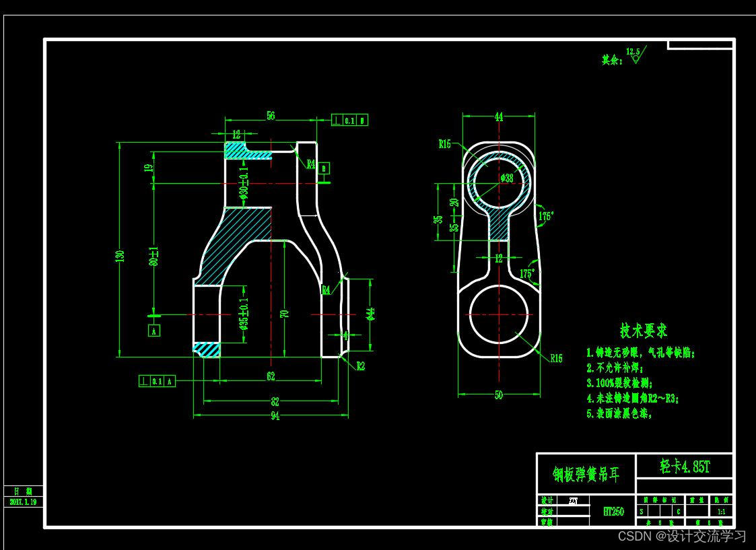Click the HT250 material cell
Image resolution: width=756 pixels, height=550 pixels.
[x=613, y=512]
